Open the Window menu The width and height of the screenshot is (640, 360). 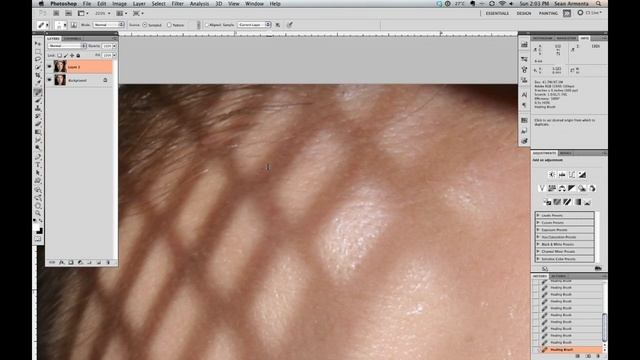pos(254,4)
